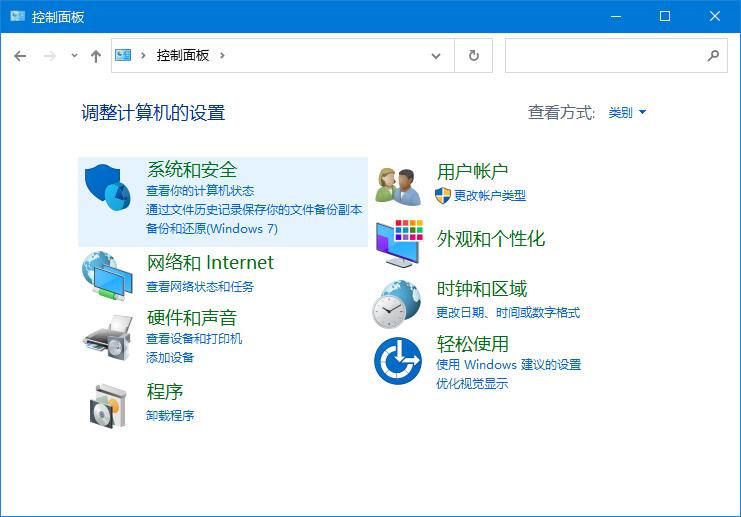This screenshot has width=741, height=517.
Task: Open the 硬件和声音 printer icon
Action: (108, 337)
